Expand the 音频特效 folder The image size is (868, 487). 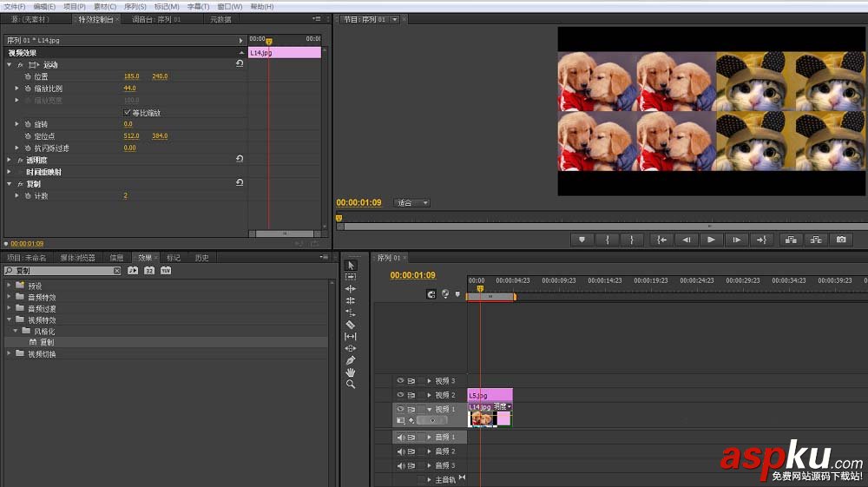[9, 297]
